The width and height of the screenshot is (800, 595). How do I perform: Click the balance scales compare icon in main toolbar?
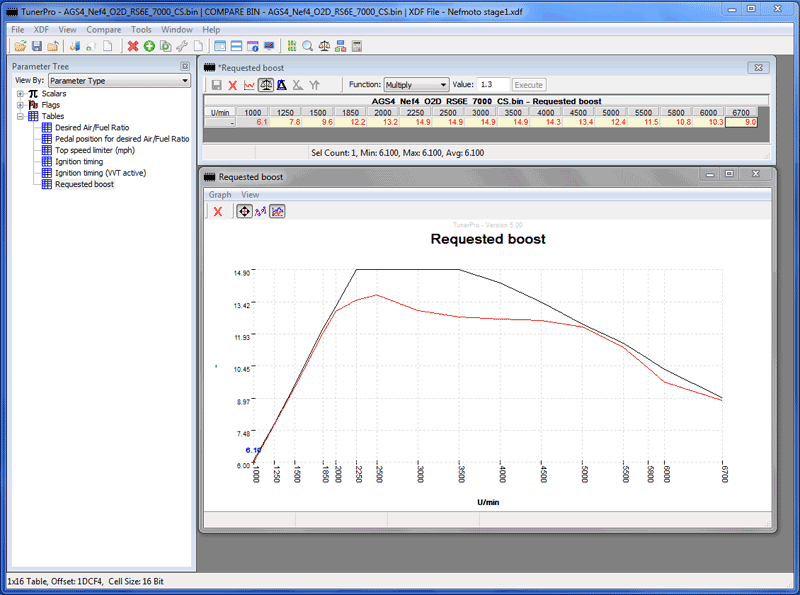pyautogui.click(x=324, y=46)
